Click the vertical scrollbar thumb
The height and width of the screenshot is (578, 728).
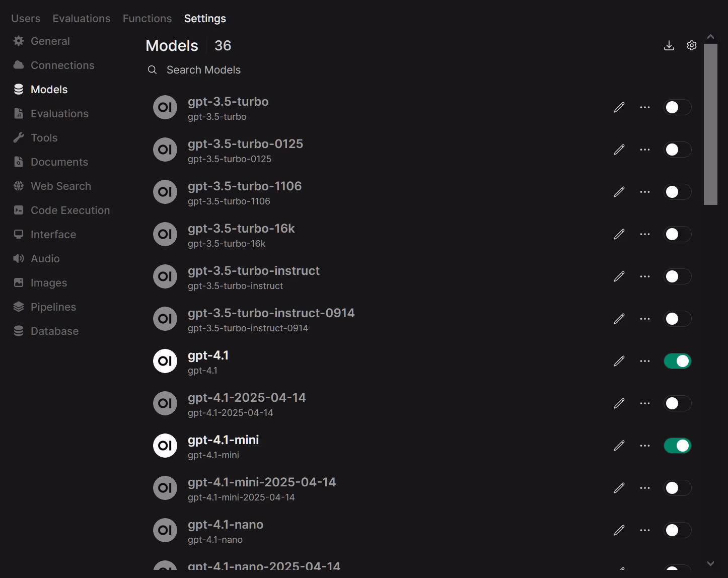(710, 124)
